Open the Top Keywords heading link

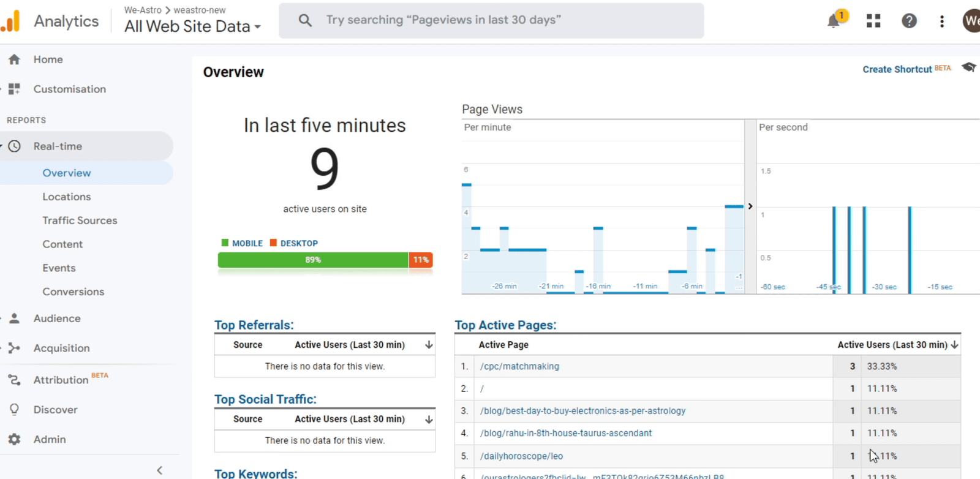pyautogui.click(x=255, y=473)
